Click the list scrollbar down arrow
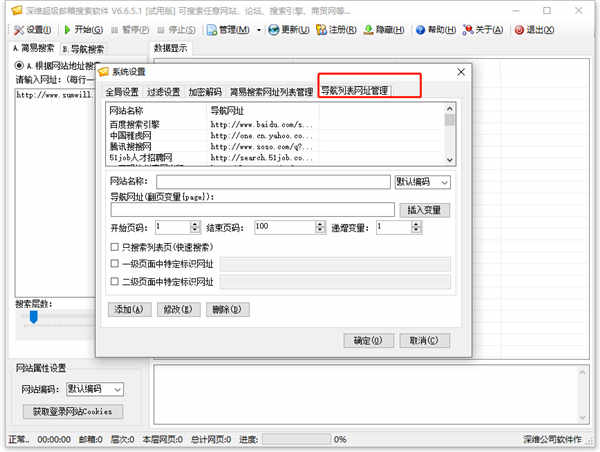 point(450,160)
